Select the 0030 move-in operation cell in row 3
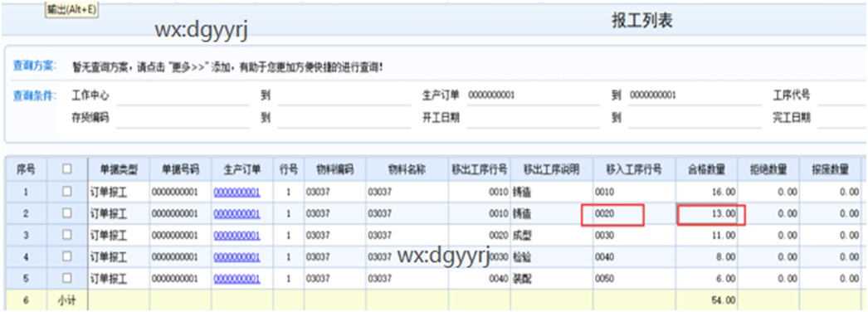 (x=634, y=235)
